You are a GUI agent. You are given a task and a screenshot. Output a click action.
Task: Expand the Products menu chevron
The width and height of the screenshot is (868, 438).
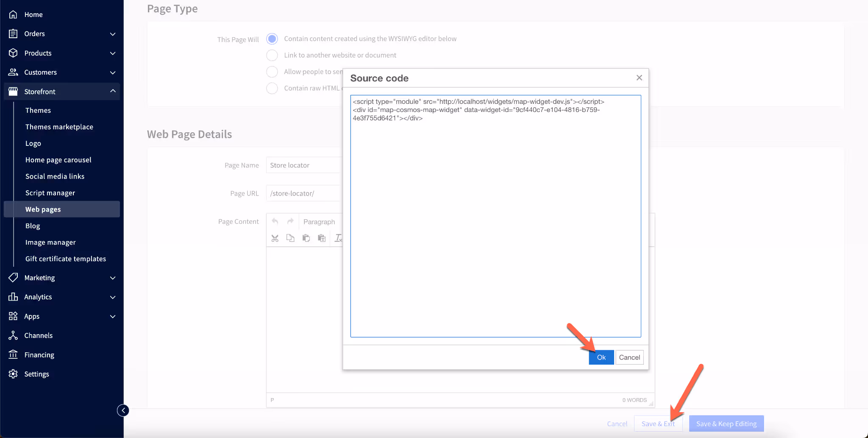click(x=113, y=53)
